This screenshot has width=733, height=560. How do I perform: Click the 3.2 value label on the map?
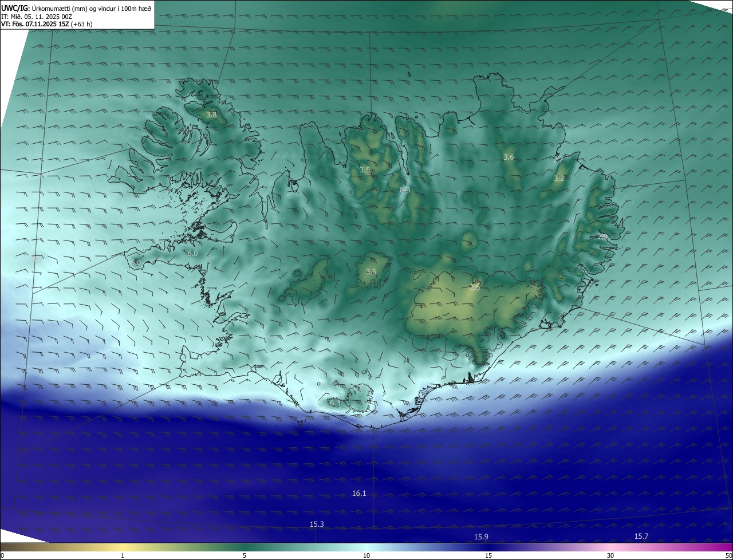click(559, 179)
